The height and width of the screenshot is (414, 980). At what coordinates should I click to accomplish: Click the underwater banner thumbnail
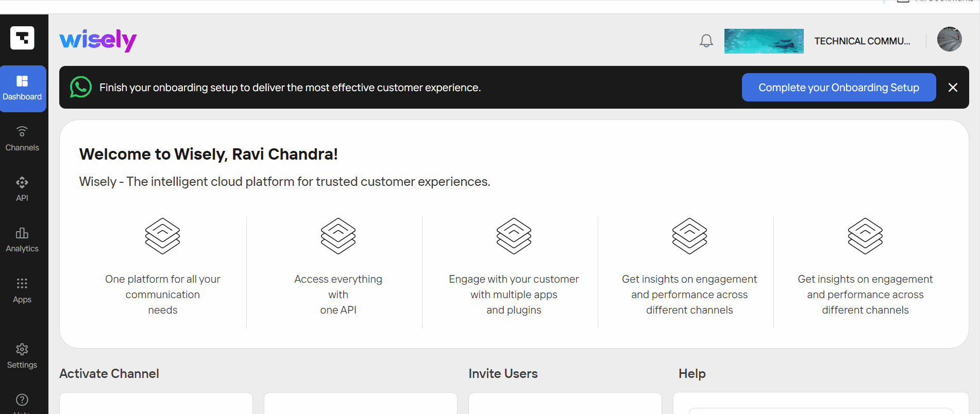pyautogui.click(x=764, y=41)
